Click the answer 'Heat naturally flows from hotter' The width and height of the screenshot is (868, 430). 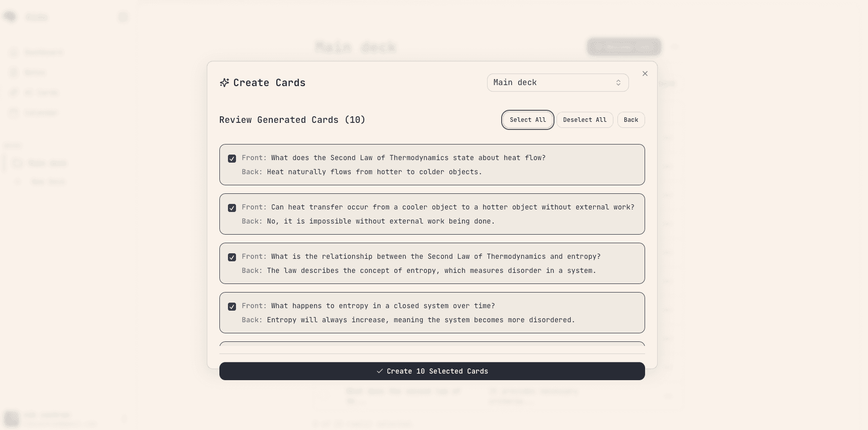tap(374, 172)
